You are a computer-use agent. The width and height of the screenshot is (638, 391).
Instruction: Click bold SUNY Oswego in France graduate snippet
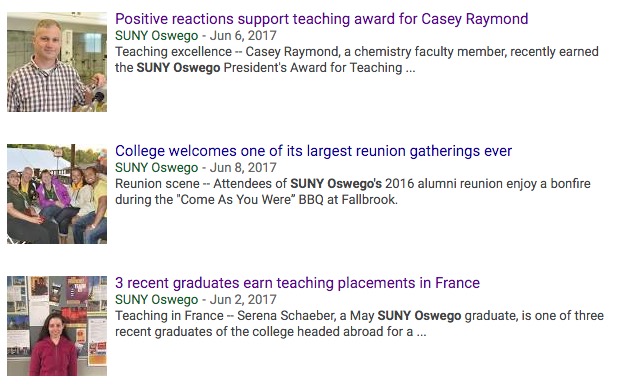(420, 316)
